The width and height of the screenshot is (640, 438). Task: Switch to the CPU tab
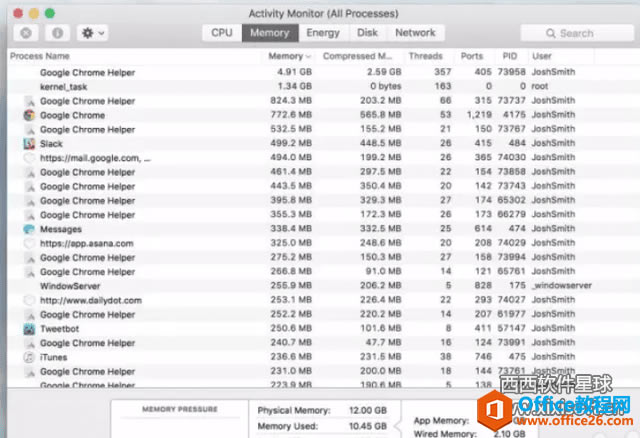(222, 33)
